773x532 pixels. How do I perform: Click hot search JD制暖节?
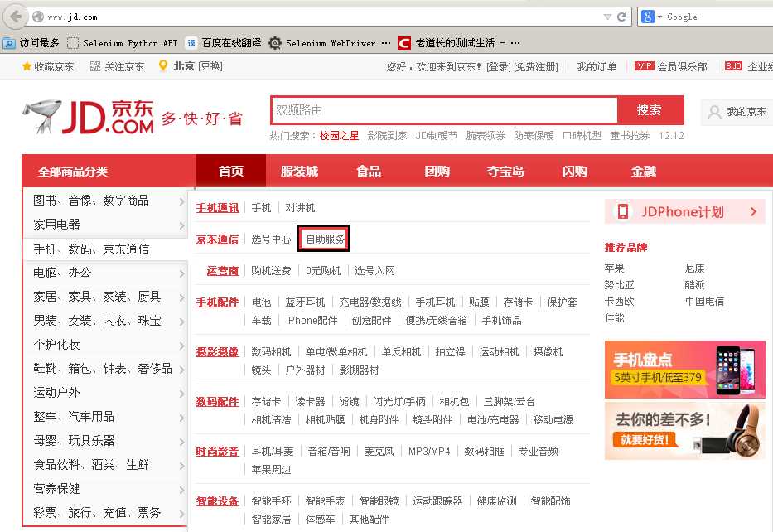coord(437,136)
